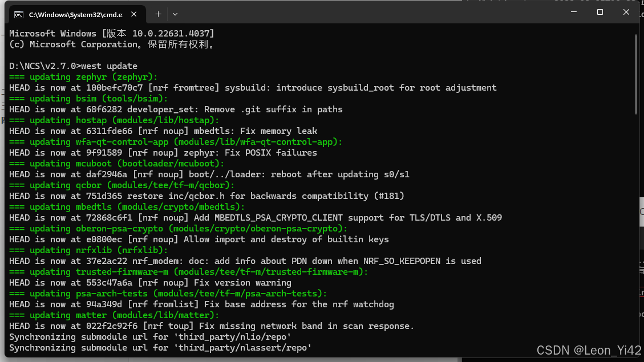This screenshot has width=644, height=362.
Task: Open the new tab dropdown chevron
Action: click(x=175, y=14)
